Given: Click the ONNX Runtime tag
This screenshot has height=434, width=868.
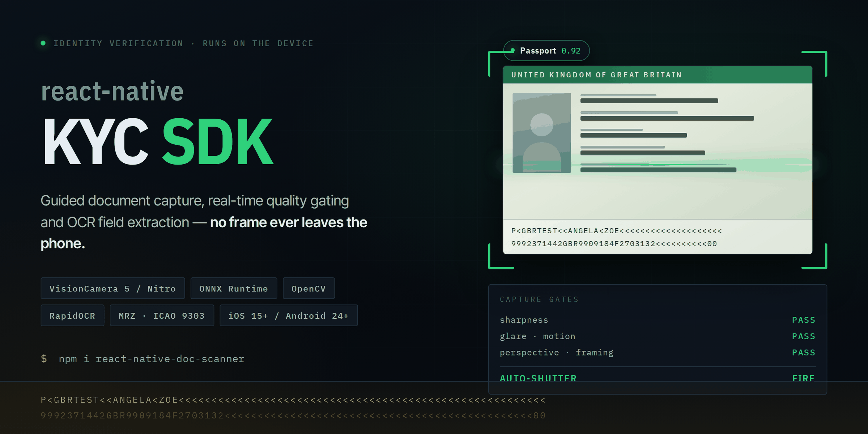Looking at the screenshot, I should [234, 288].
